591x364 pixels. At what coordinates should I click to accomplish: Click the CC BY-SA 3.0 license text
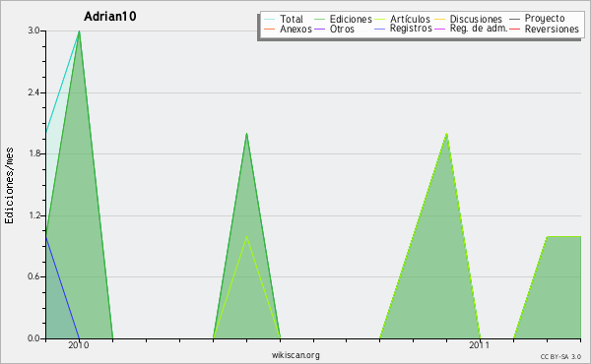point(560,356)
